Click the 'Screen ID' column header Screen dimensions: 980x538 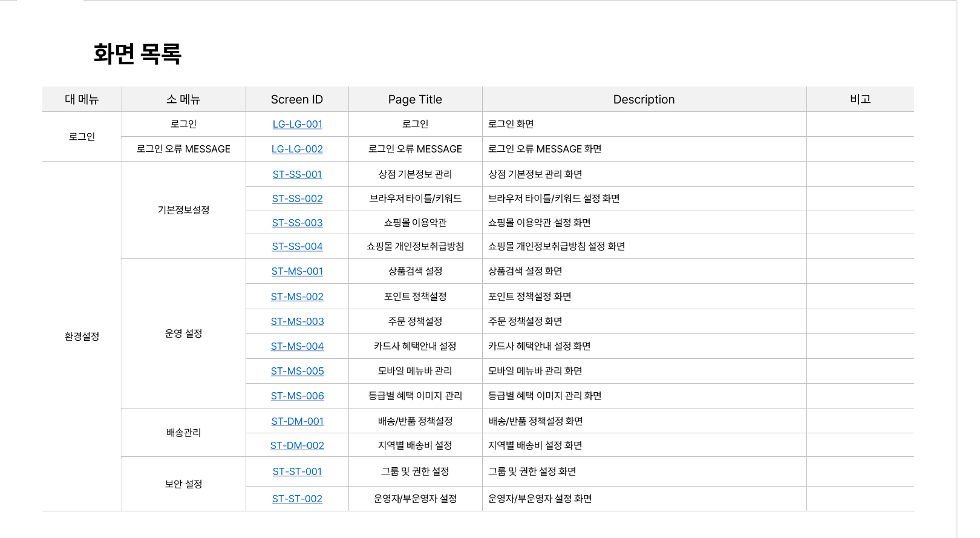click(x=297, y=99)
